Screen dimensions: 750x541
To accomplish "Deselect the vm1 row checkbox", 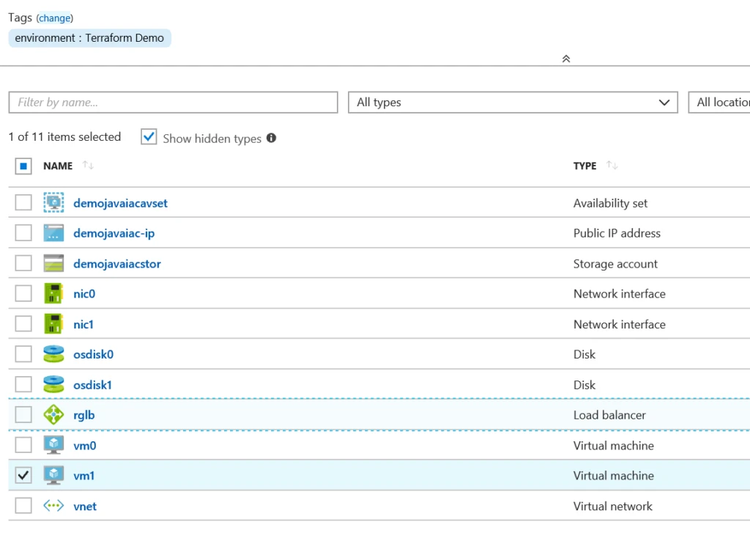I will click(x=23, y=475).
